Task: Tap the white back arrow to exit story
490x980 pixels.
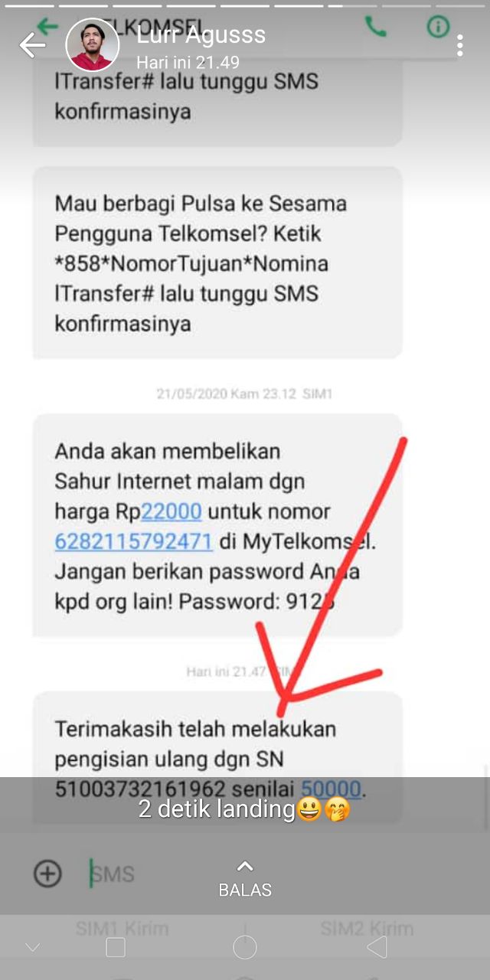Action: click(x=32, y=46)
